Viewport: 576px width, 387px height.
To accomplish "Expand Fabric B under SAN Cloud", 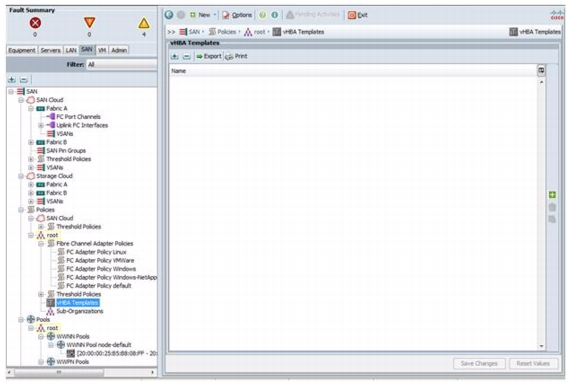I will tap(31, 142).
